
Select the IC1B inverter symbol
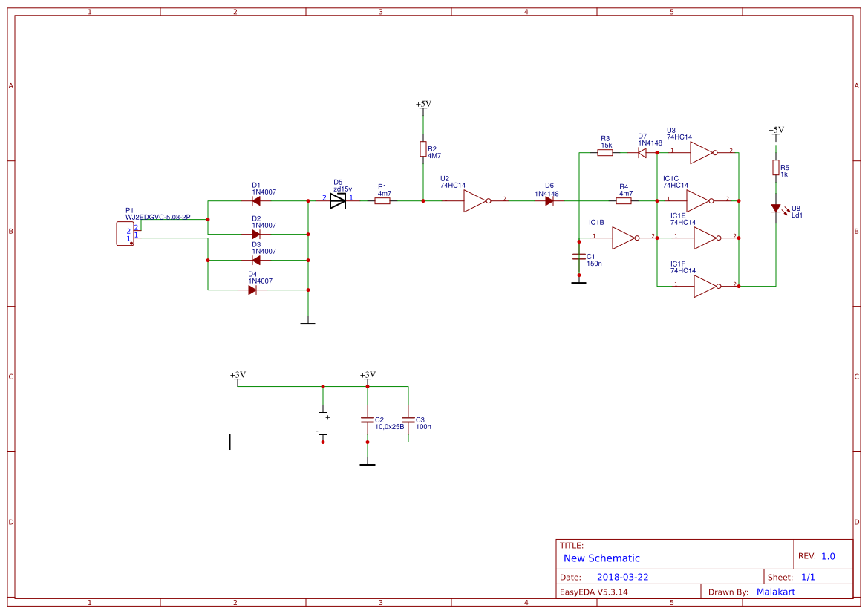click(624, 238)
